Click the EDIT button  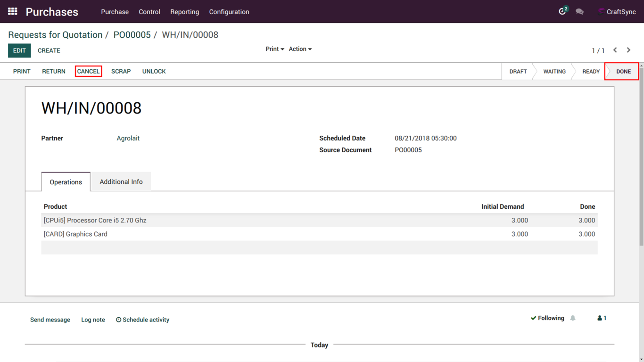click(x=19, y=50)
